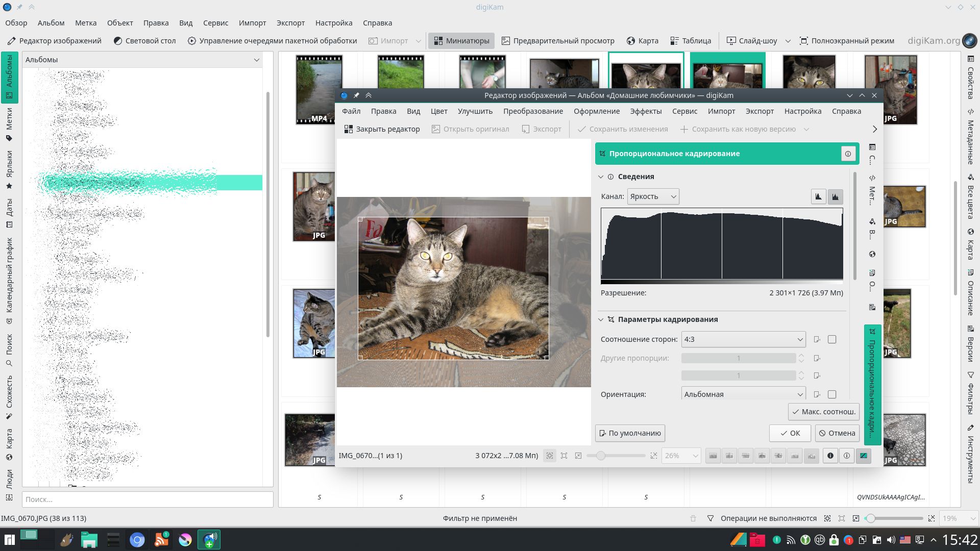The height and width of the screenshot is (551, 980).
Task: Open the Labels (Ярлыки) left sidebar tab
Action: (x=9, y=170)
